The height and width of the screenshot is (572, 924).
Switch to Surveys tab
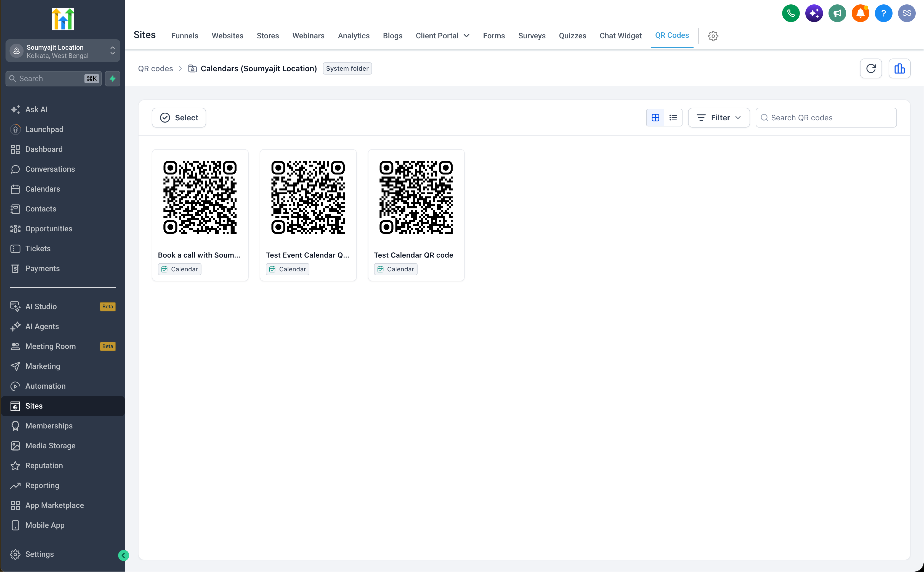point(531,36)
